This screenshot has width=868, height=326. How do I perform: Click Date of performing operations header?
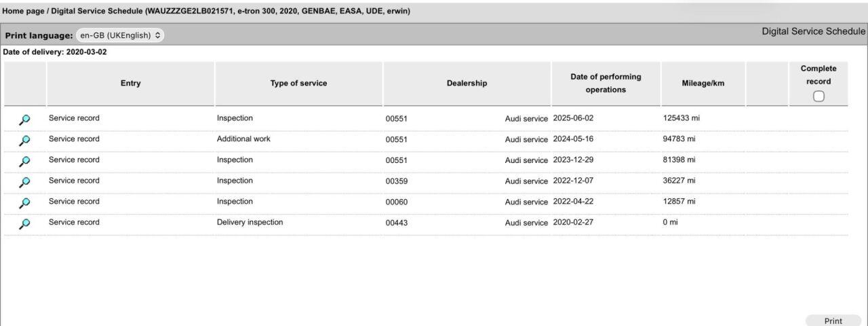(x=606, y=83)
